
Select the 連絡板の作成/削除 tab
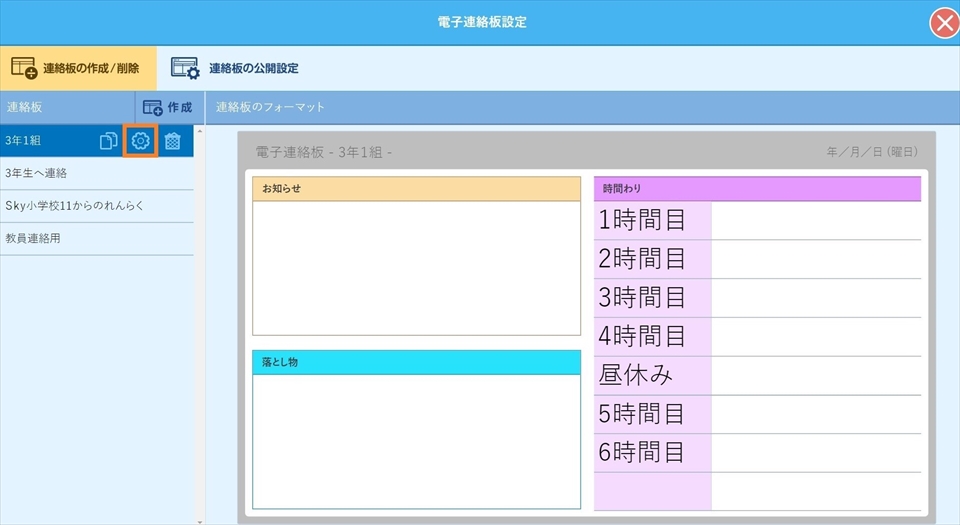coord(77,68)
